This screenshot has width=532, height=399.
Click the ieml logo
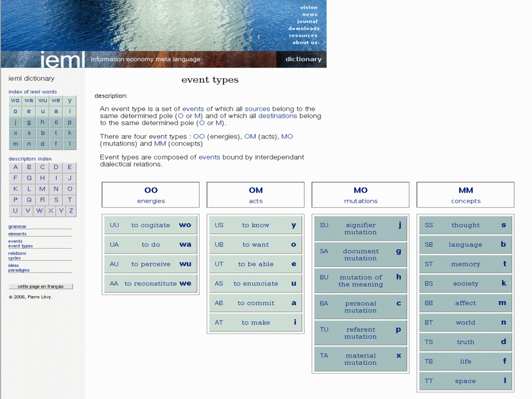tap(62, 59)
